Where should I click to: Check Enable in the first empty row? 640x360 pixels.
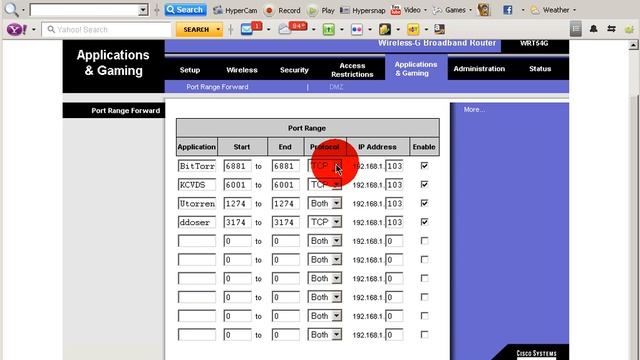pos(424,241)
